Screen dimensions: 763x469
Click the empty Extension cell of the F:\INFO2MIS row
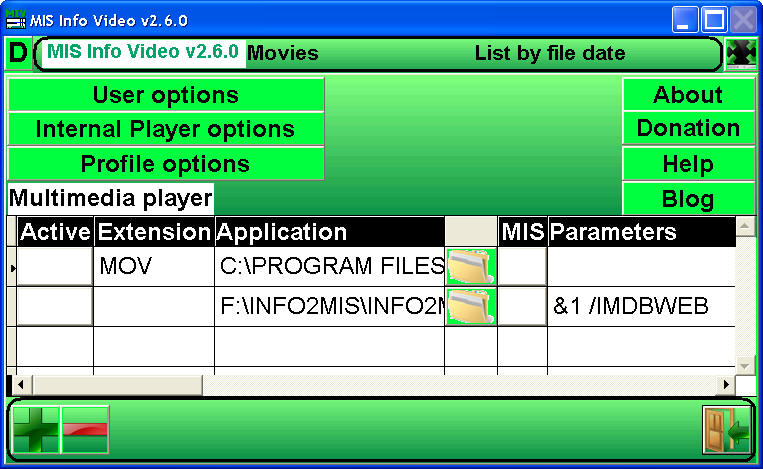point(154,306)
